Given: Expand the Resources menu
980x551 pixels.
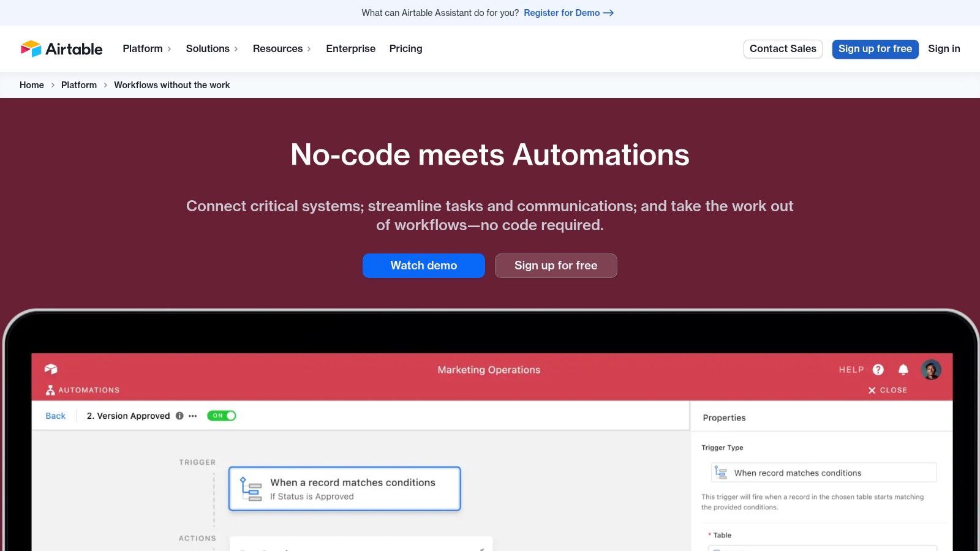Looking at the screenshot, I should click(x=282, y=48).
